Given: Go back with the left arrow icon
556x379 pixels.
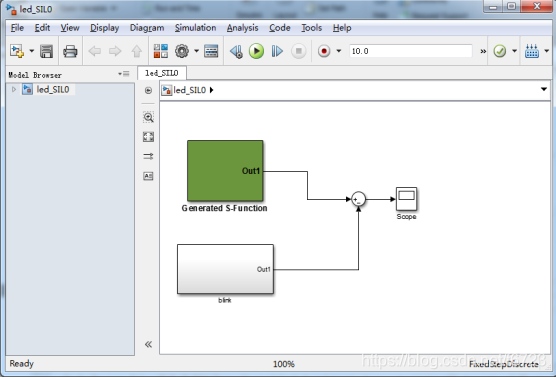Looking at the screenshot, I should coord(94,51).
